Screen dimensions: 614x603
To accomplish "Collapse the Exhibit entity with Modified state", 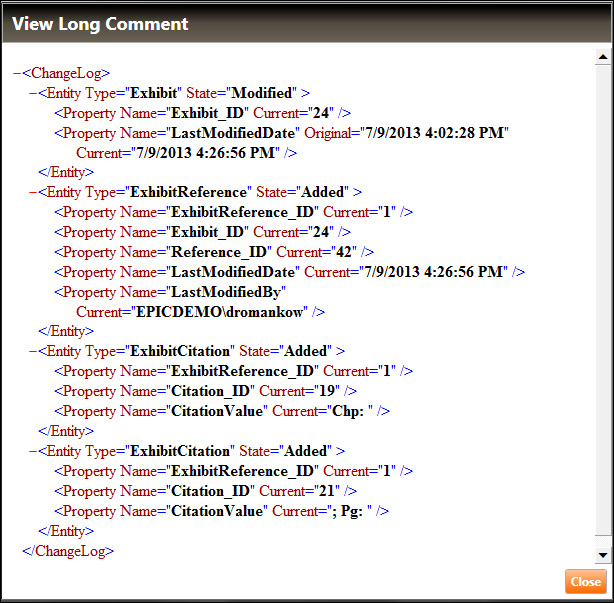I will coord(33,93).
